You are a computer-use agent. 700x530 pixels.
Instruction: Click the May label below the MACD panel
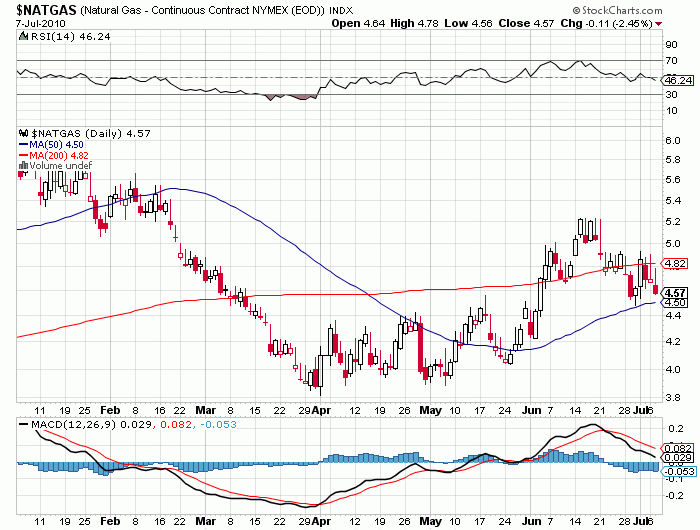430,521
